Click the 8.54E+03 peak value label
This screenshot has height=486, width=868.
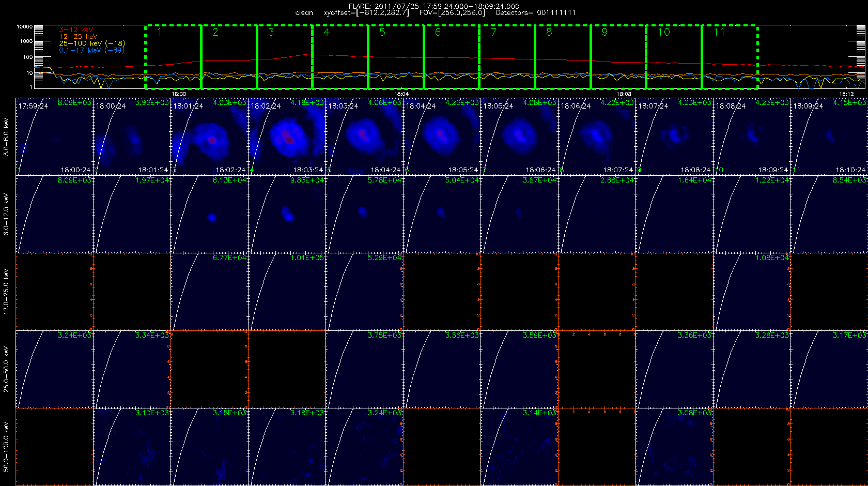pos(850,180)
